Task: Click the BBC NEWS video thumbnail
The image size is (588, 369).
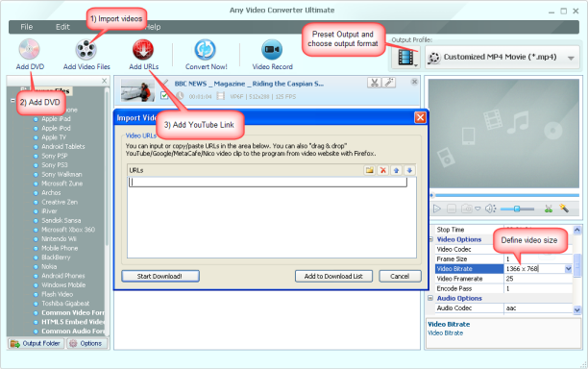Action: (137, 90)
